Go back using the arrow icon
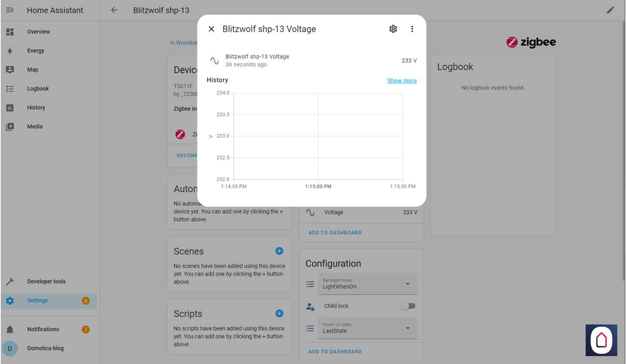626x364 pixels. [x=114, y=10]
